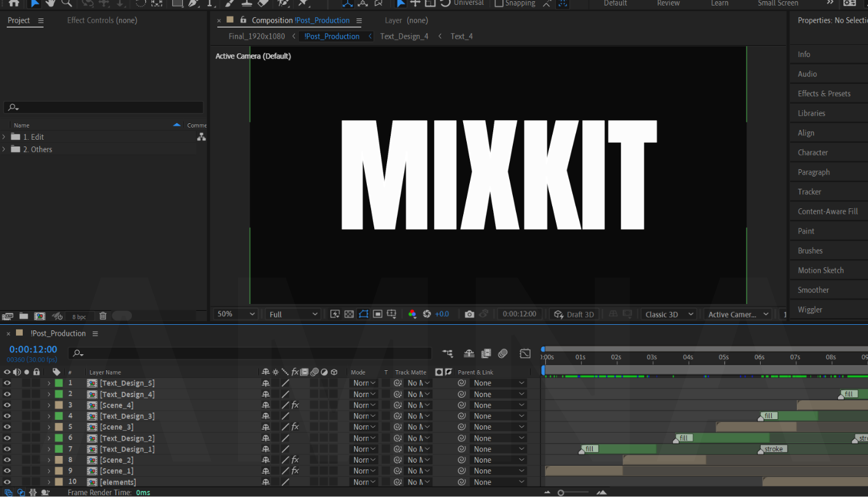Open Parent dropdown for Scene_1 layer
The width and height of the screenshot is (868, 497).
pyautogui.click(x=499, y=471)
